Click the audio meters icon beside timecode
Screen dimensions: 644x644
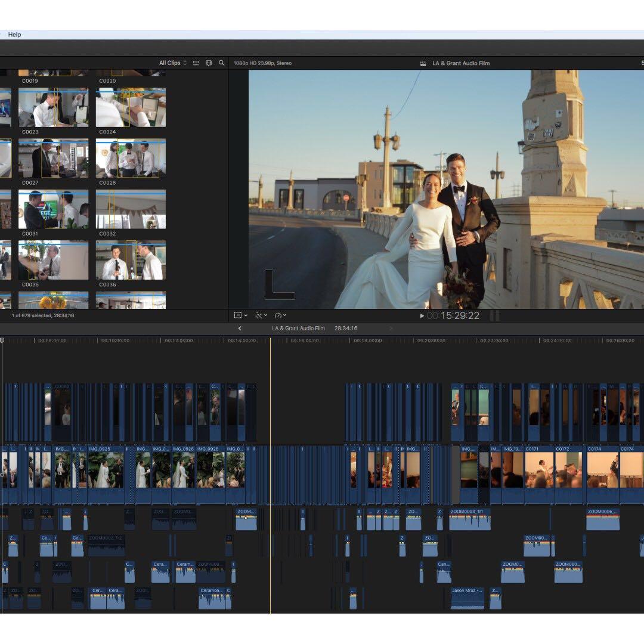pyautogui.click(x=495, y=316)
